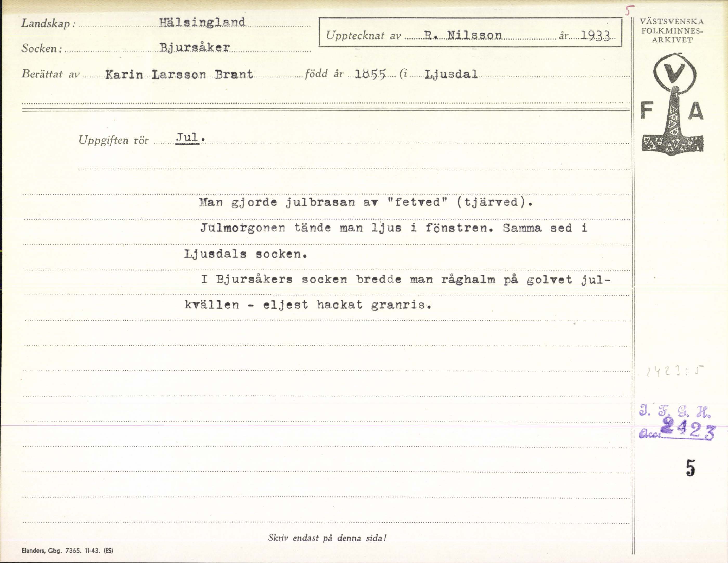This screenshot has width=728, height=563.
Task: Click the red handwritten 5 at top
Action: tap(629, 11)
